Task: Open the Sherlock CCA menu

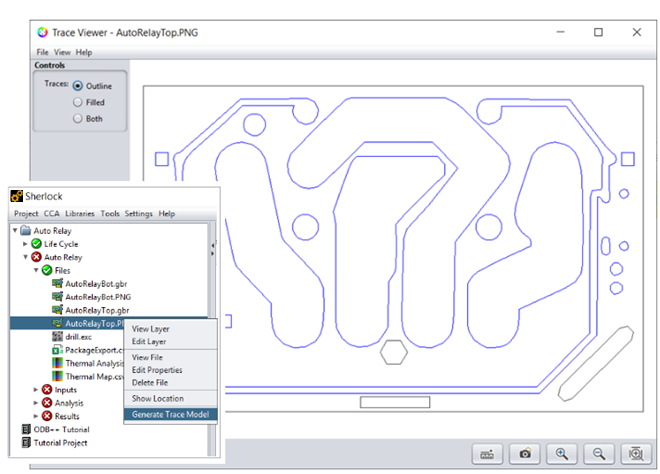Action: coord(52,213)
